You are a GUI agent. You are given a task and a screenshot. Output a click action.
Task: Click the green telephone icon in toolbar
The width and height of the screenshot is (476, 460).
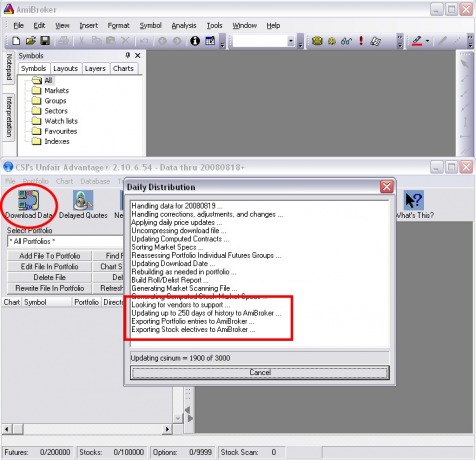click(x=317, y=41)
